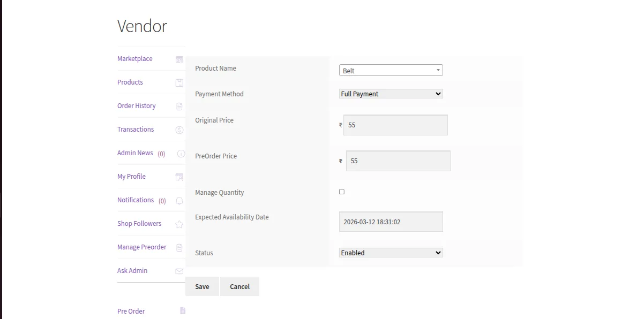This screenshot has width=644, height=319.
Task: Click the Notifications bell icon
Action: [x=179, y=201]
